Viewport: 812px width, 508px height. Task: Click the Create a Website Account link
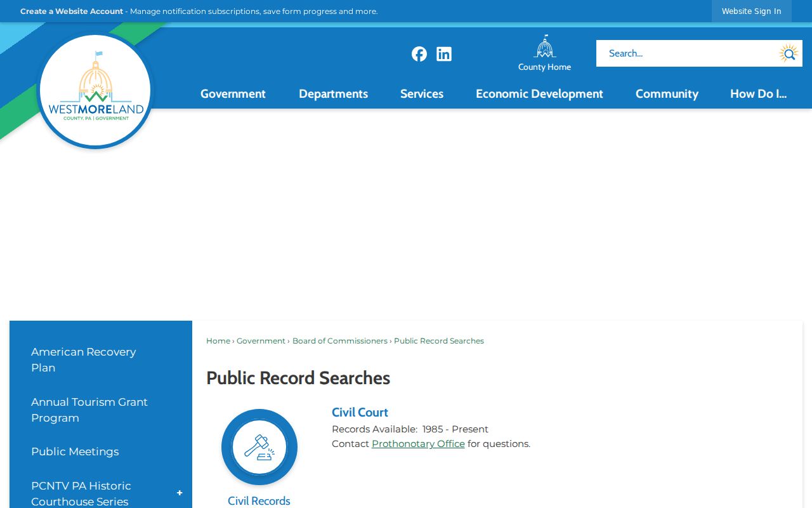[x=72, y=11]
